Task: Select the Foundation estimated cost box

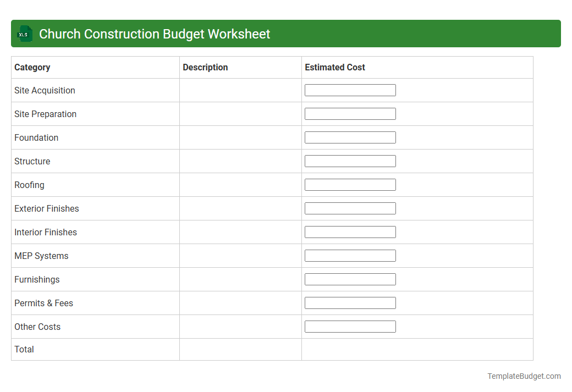Action: click(x=350, y=137)
